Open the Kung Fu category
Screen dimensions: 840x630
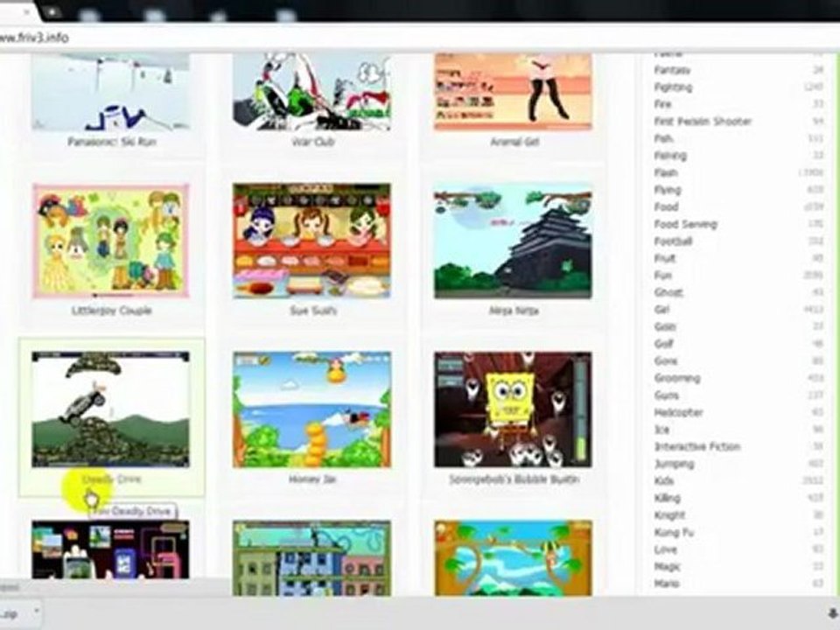click(x=674, y=532)
